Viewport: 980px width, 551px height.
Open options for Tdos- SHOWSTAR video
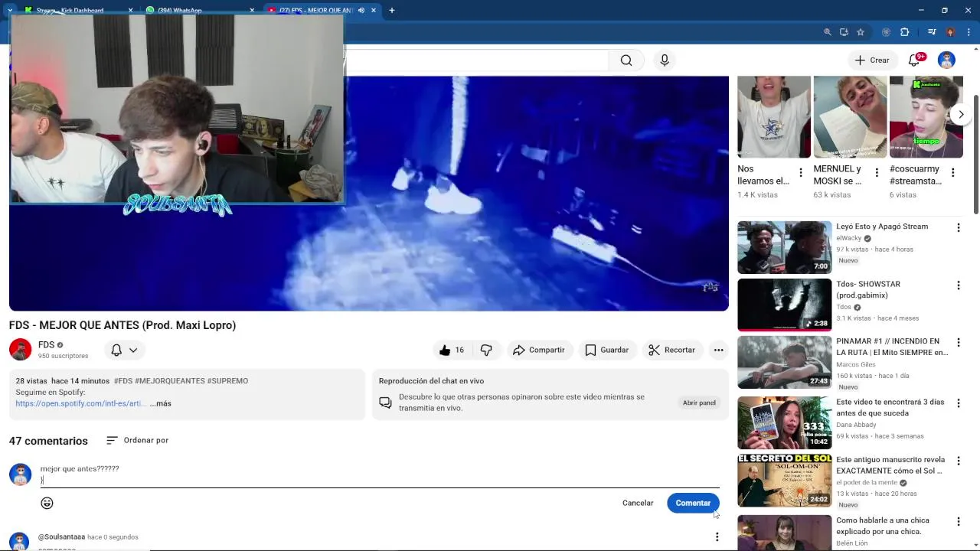[x=958, y=285]
